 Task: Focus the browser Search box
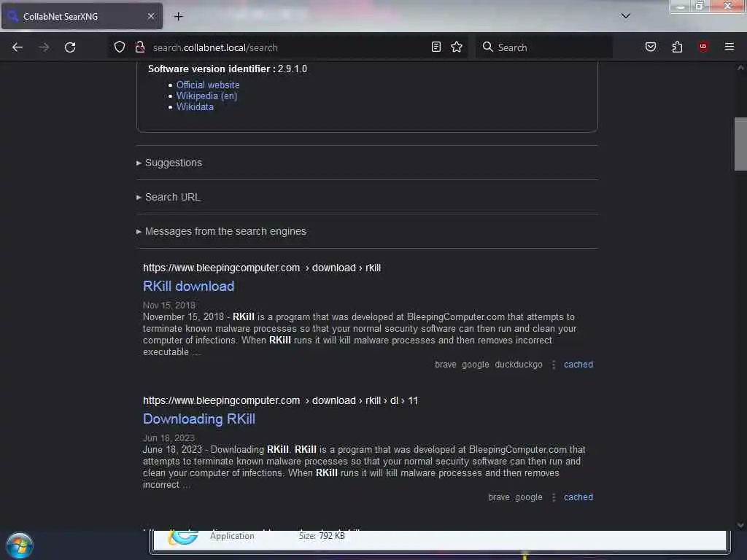click(x=544, y=47)
